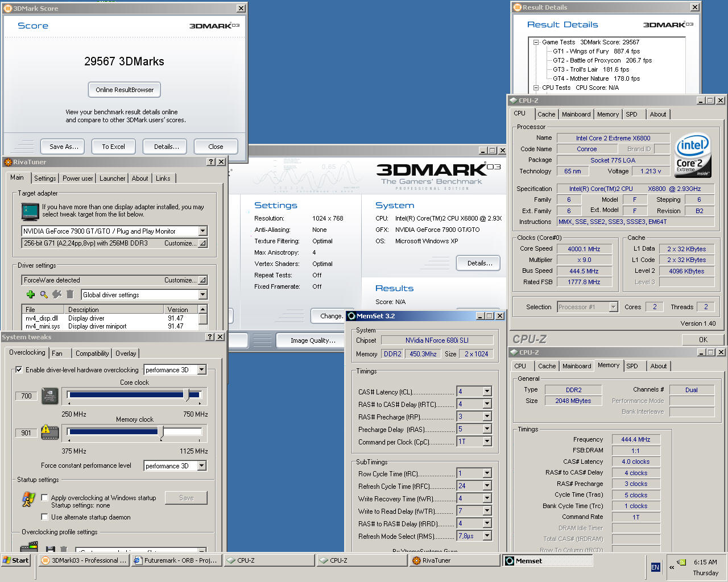Click the Result Details window title icon
728x582 pixels.
tap(518, 7)
